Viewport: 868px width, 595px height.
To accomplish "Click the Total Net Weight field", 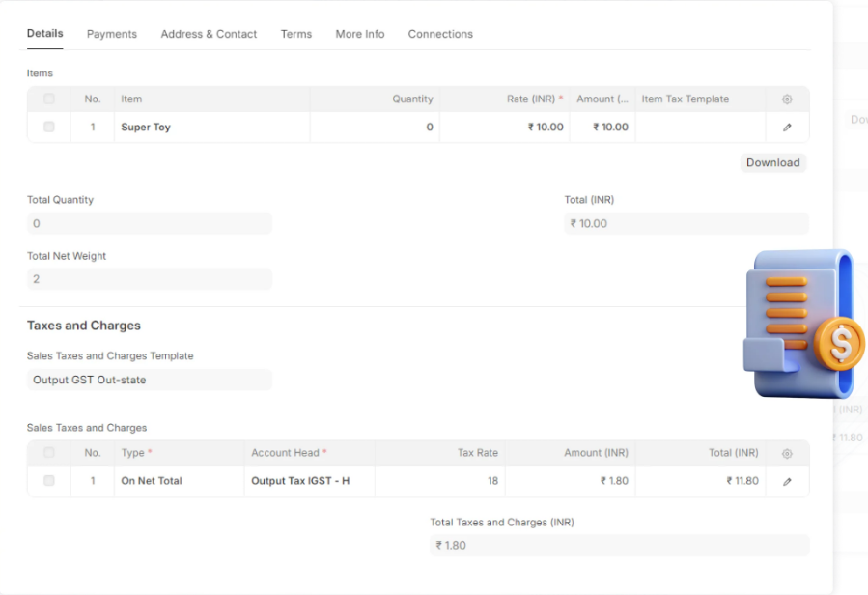I will [150, 279].
